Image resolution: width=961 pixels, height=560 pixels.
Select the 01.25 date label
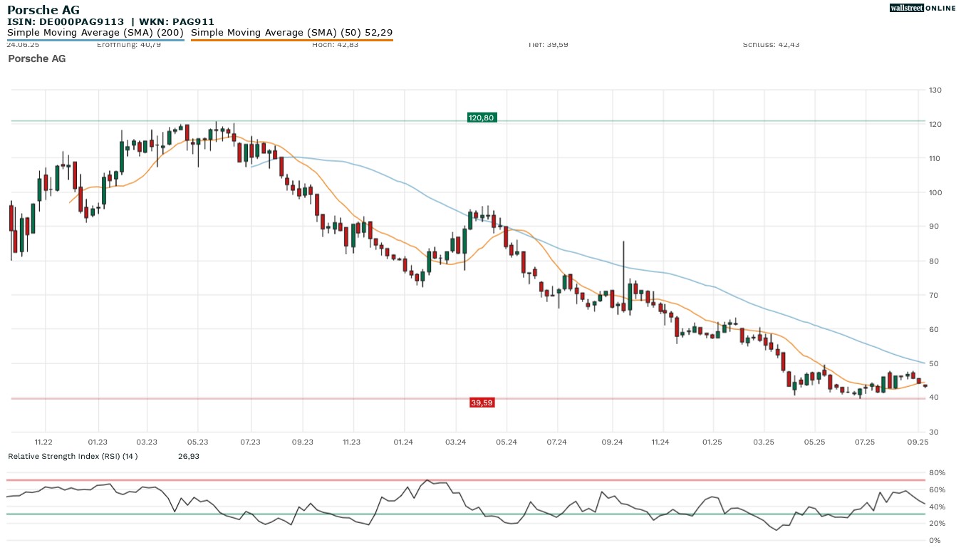(712, 442)
